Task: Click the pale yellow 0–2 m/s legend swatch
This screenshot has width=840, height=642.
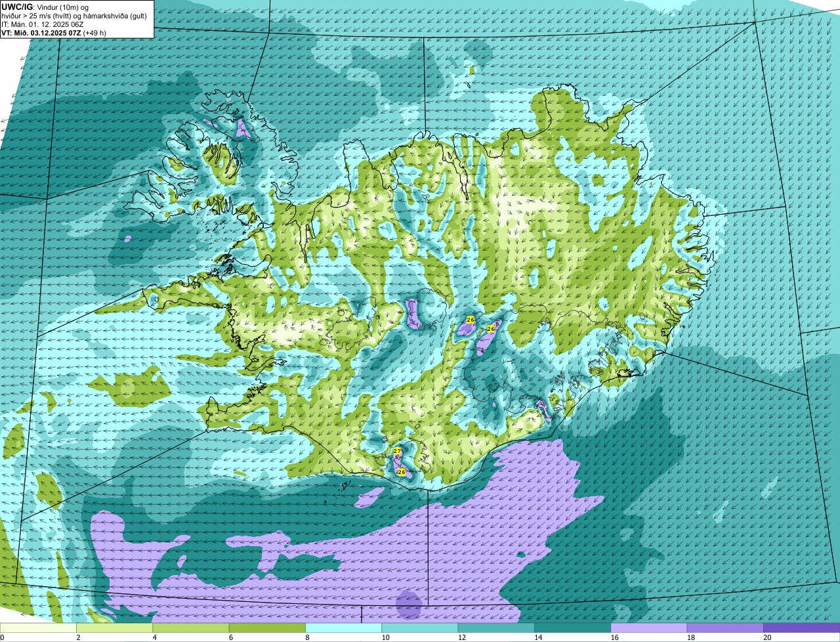Action: click(x=38, y=628)
